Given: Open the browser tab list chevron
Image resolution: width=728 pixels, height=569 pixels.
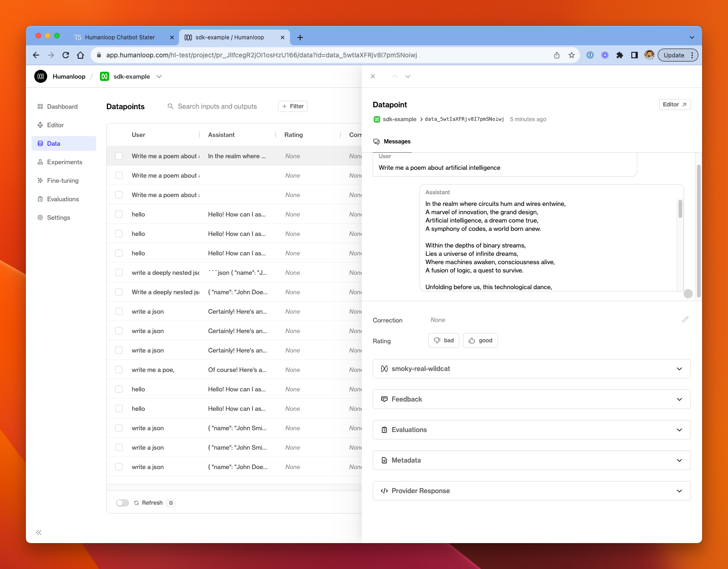Looking at the screenshot, I should click(692, 37).
